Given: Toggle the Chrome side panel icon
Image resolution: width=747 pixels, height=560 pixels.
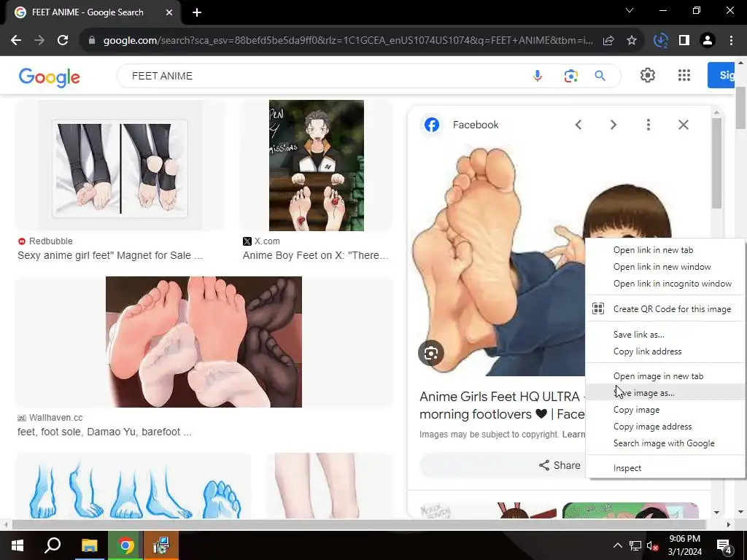Looking at the screenshot, I should tap(684, 41).
